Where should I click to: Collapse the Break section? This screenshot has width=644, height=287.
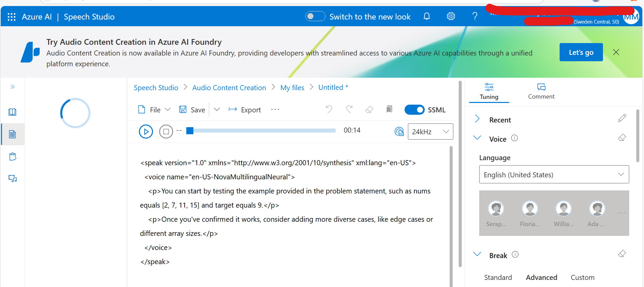click(x=477, y=254)
